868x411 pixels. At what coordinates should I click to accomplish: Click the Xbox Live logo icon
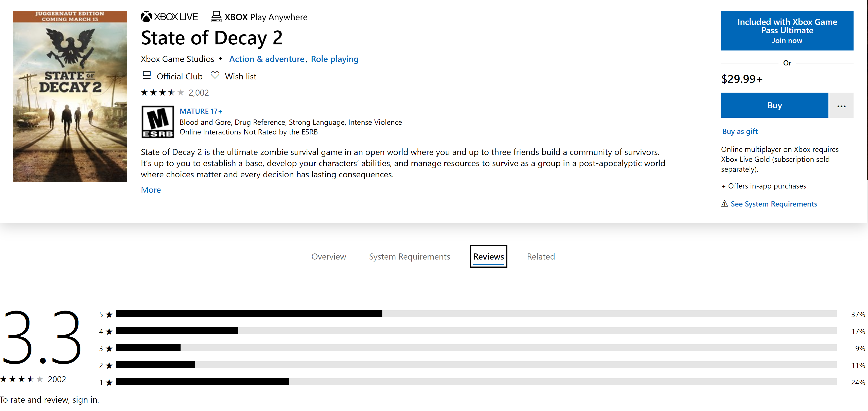point(146,17)
